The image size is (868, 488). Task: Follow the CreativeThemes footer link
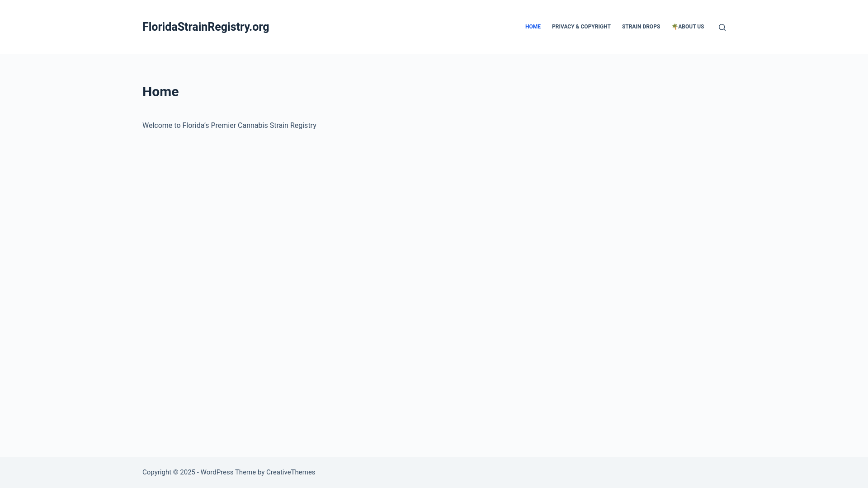click(x=291, y=472)
